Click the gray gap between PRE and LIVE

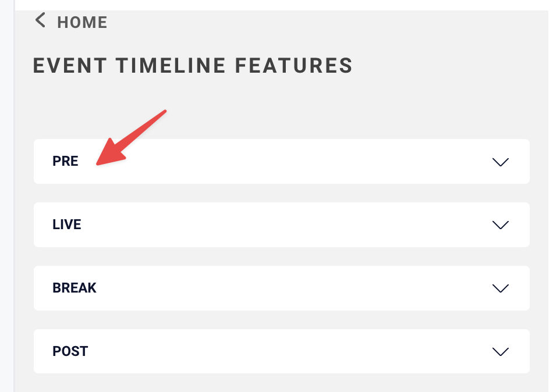coord(281,193)
